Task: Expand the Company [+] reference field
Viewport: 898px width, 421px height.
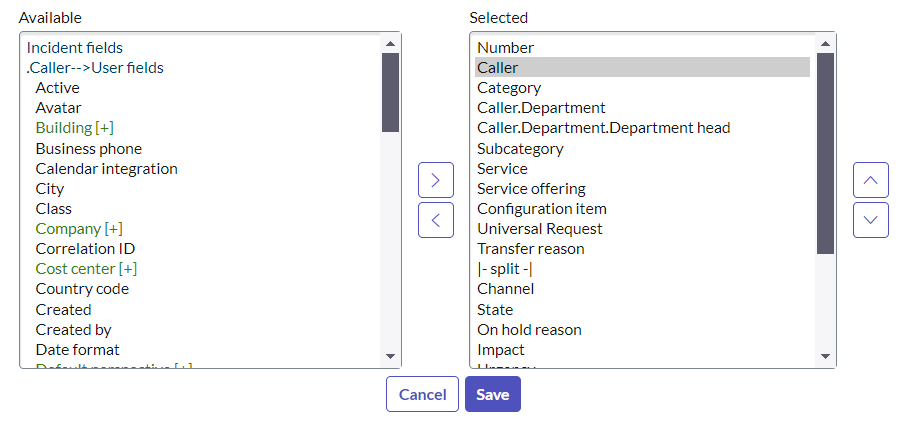Action: (x=79, y=228)
